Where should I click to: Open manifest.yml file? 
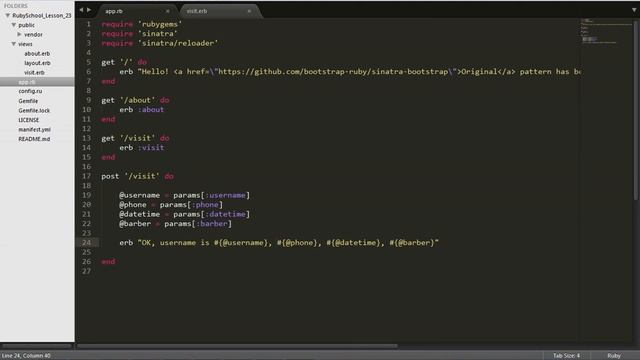(34, 129)
